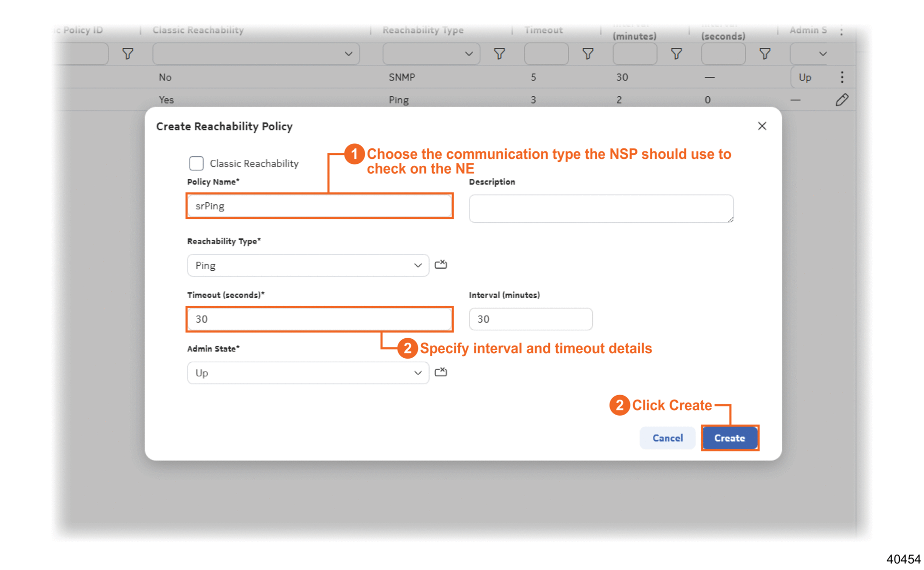Screen dimensions: 924x570
Task: Click the Description text area
Action: pos(600,208)
